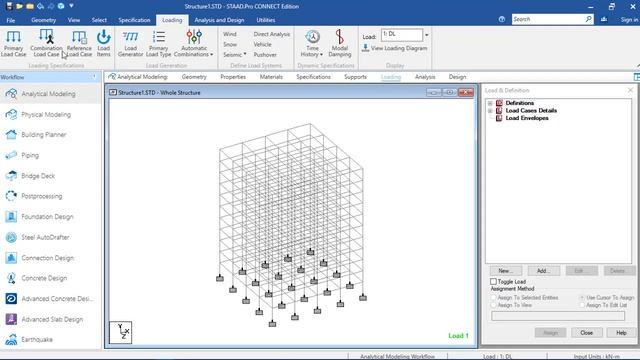
Task: Switch to View ribbon tab
Action: tap(74, 20)
